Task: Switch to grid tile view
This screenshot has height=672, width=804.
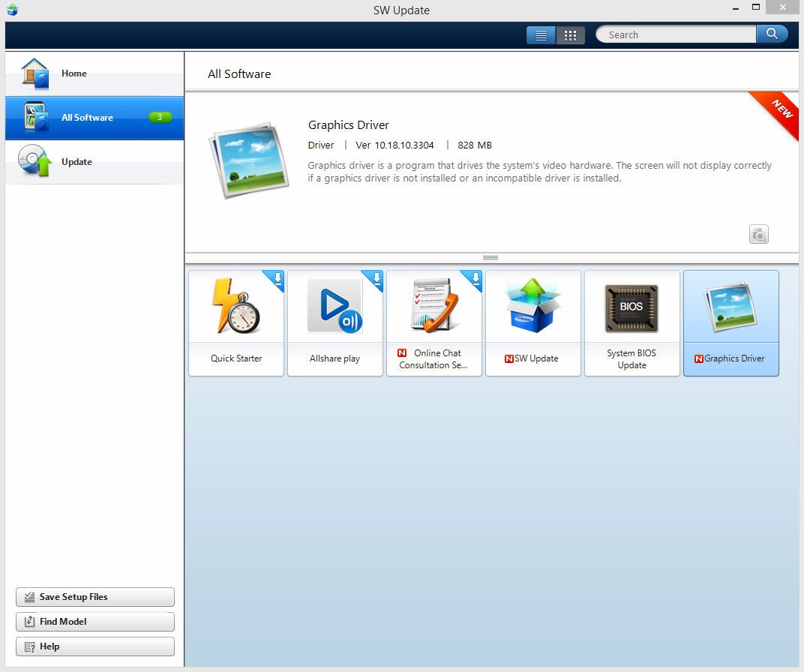Action: click(x=570, y=34)
